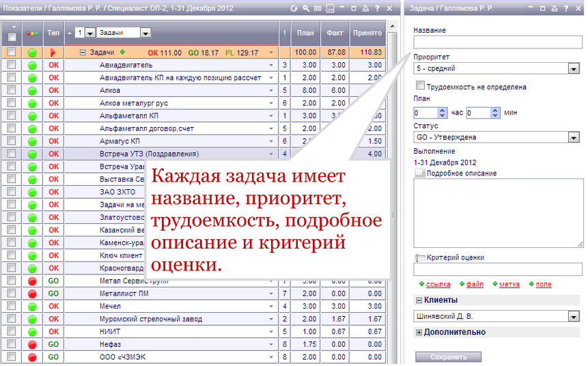Viewport: 588px width, 366px height.
Task: Click the Критерий оценки icon
Action: 419,258
